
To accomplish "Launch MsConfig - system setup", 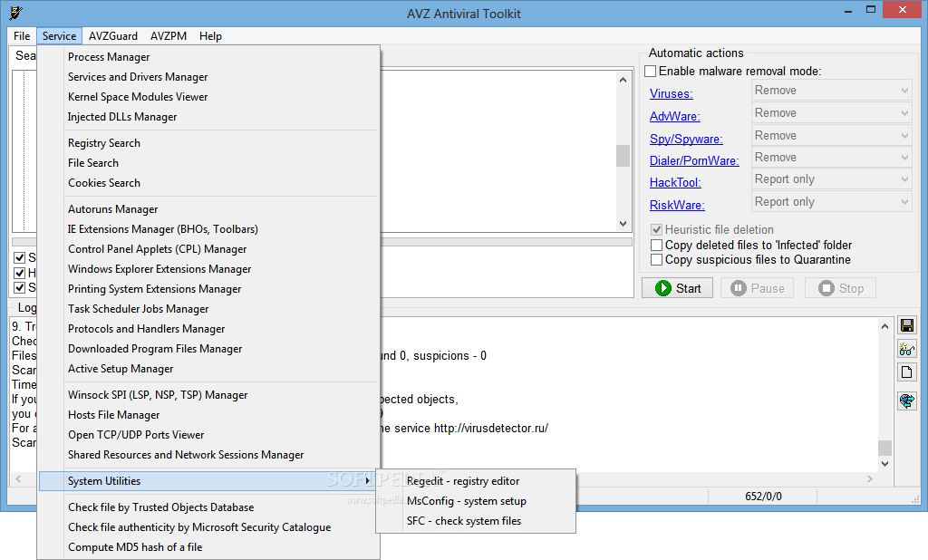I will tap(476, 501).
